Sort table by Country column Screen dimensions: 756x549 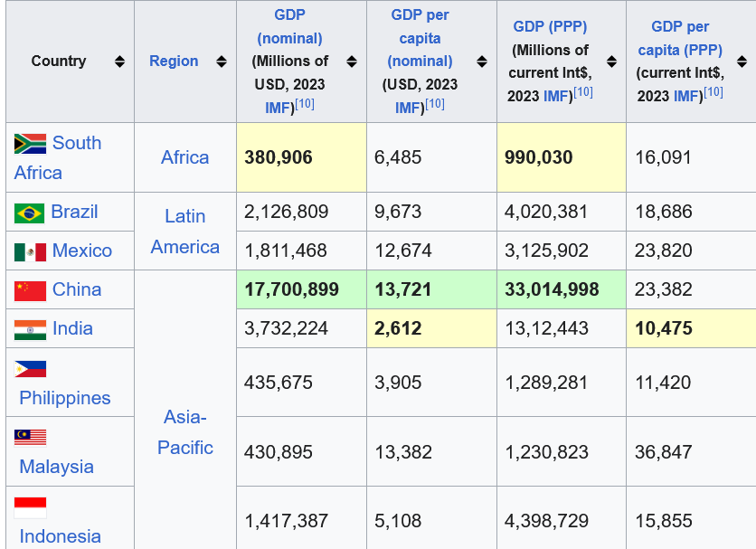coord(119,62)
